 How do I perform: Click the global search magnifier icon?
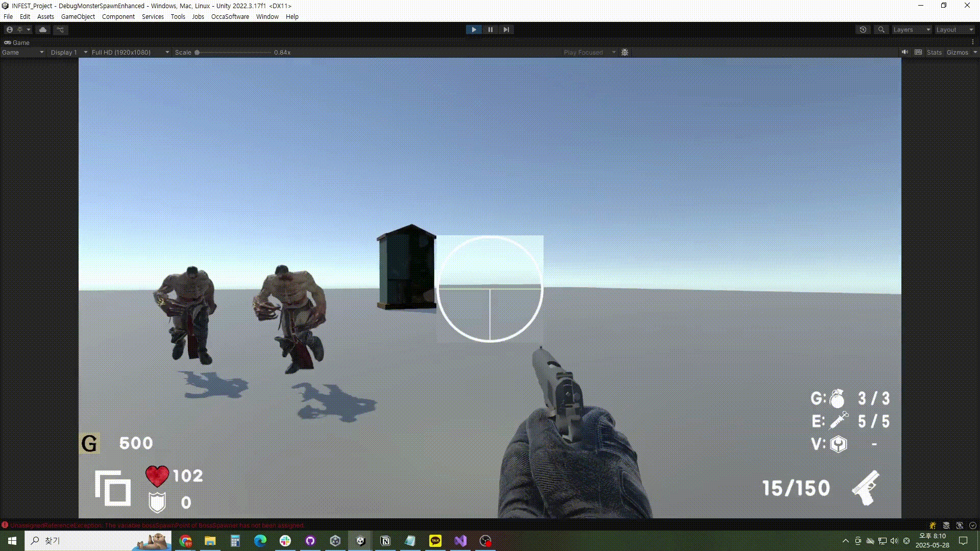pos(881,30)
